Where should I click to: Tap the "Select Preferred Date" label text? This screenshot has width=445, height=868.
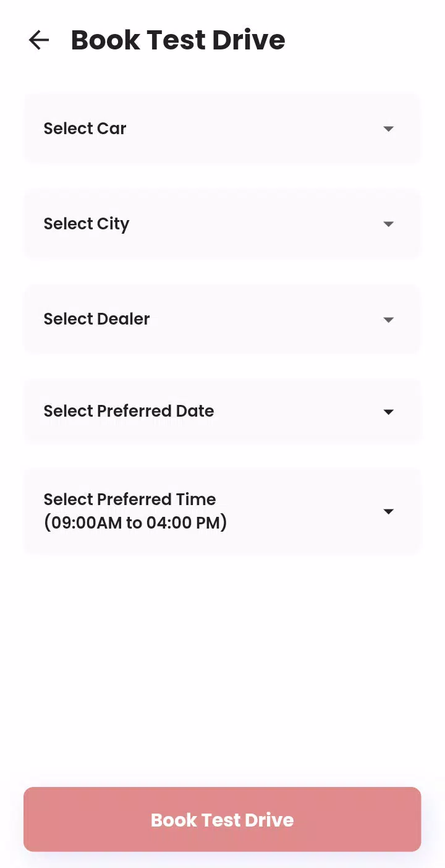pos(129,411)
